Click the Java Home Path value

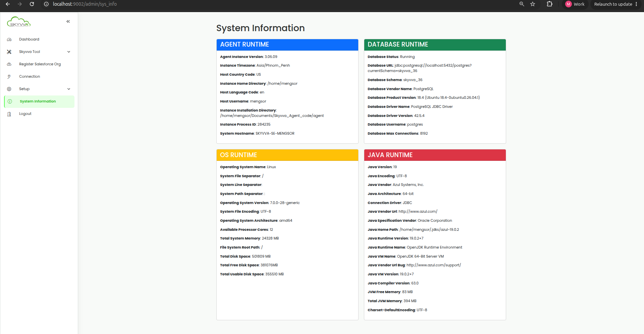(x=429, y=230)
